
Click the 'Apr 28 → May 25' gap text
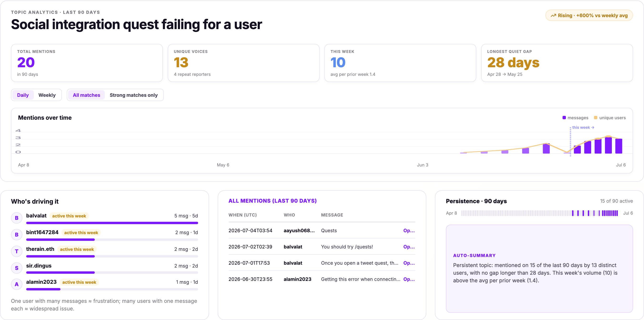[x=504, y=74]
